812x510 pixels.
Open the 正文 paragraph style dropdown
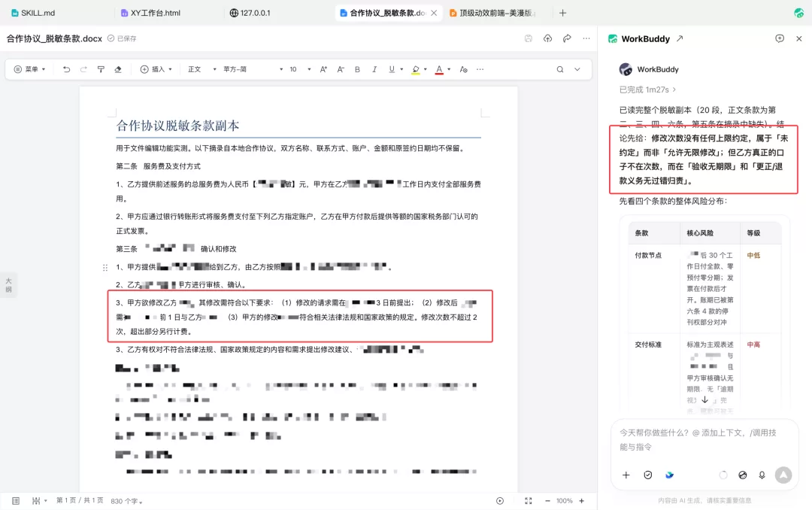point(202,69)
